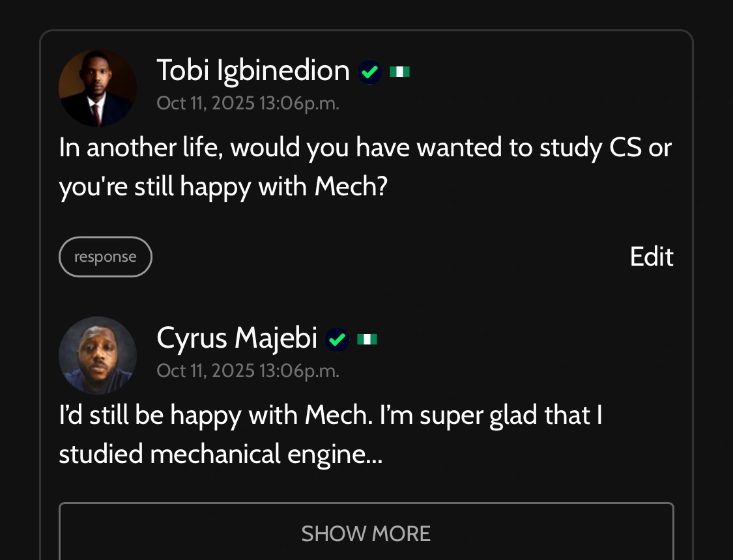Click Tobi Igbinedion's profile picture

pyautogui.click(x=98, y=88)
